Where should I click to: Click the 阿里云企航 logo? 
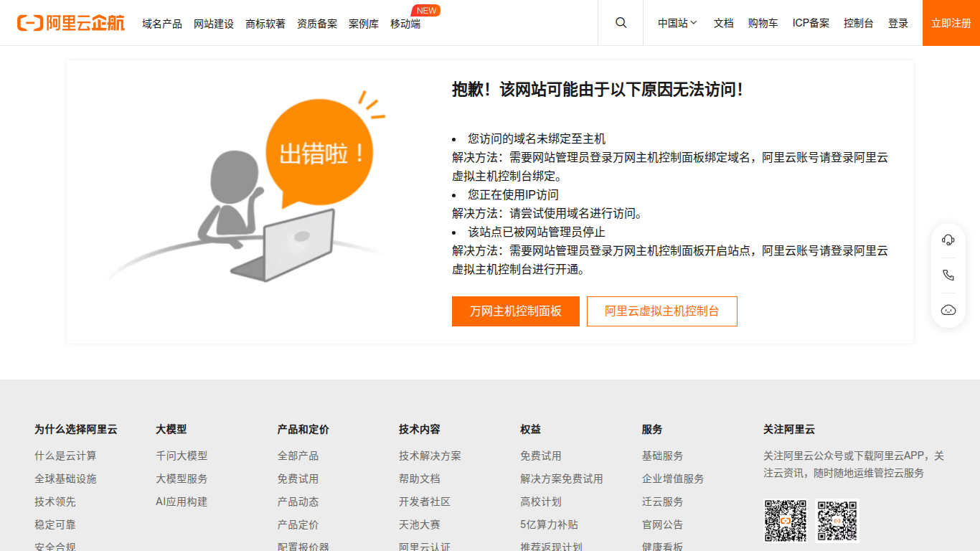point(71,23)
